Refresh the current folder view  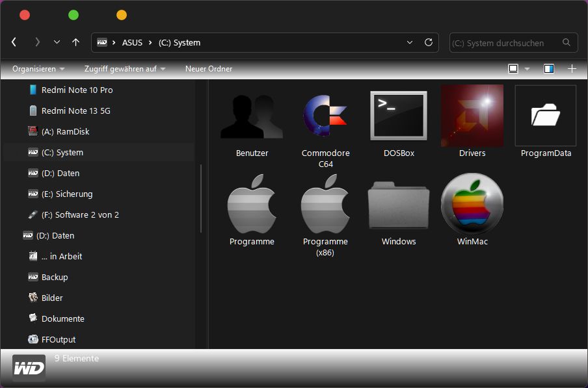tap(429, 42)
